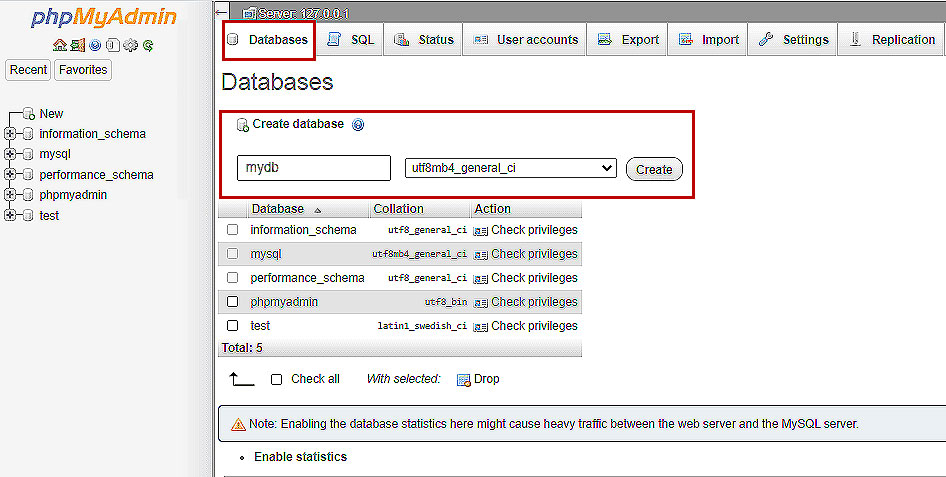Tick the information_schema row checkbox
This screenshot has width=946, height=477.
point(232,230)
